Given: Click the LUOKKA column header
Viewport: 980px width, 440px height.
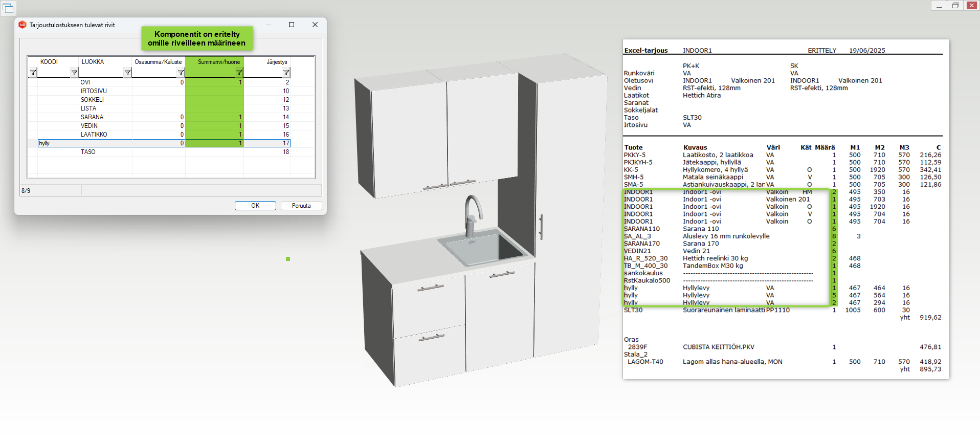Looking at the screenshot, I should click(93, 62).
